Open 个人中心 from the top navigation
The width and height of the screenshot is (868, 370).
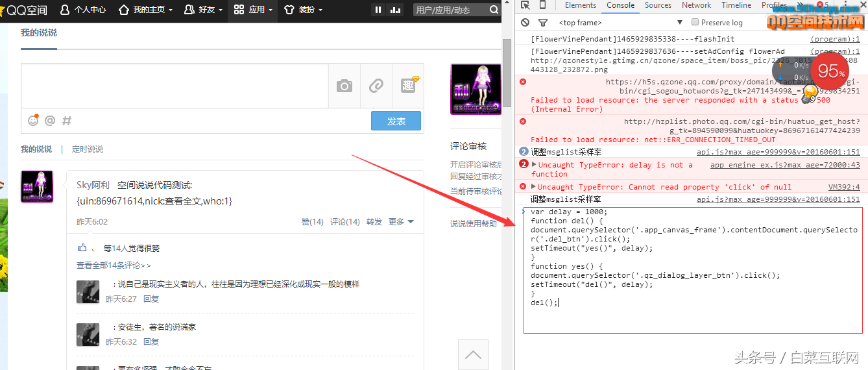click(x=82, y=10)
